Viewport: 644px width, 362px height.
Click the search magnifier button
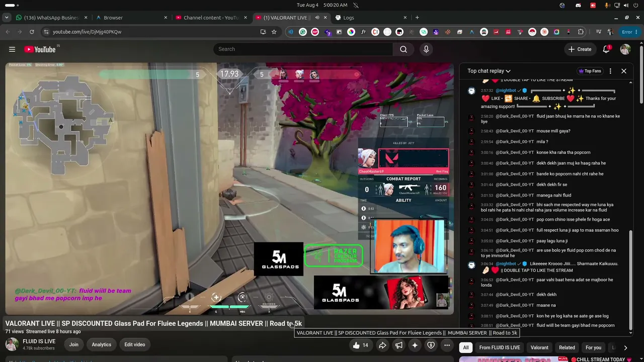click(404, 49)
